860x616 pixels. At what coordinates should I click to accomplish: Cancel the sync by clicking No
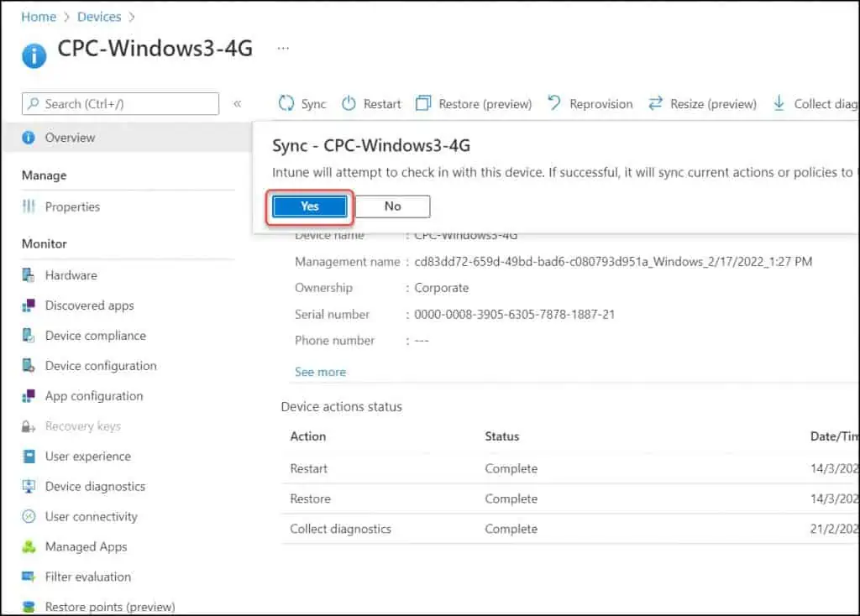point(393,206)
